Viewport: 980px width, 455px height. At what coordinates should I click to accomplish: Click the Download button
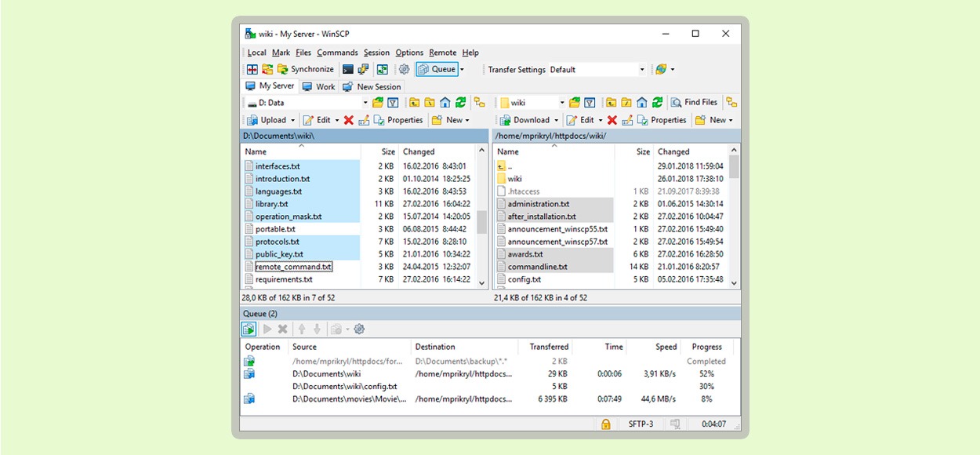524,120
